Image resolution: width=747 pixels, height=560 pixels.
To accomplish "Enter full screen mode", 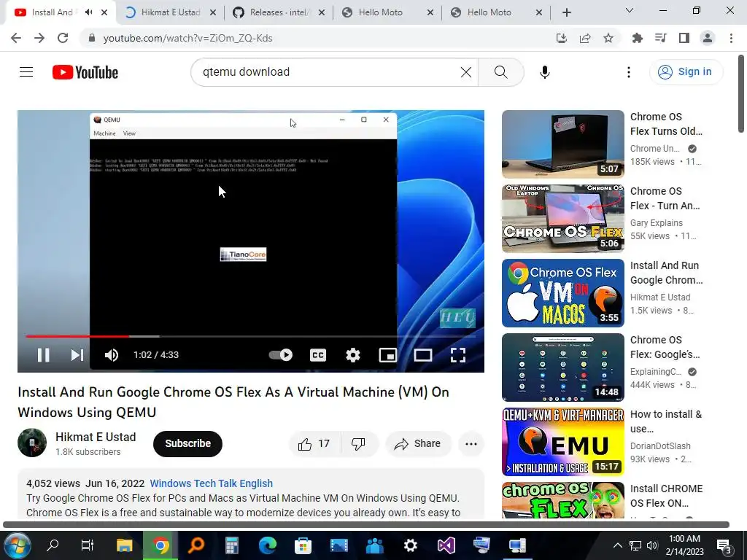I will 458,355.
